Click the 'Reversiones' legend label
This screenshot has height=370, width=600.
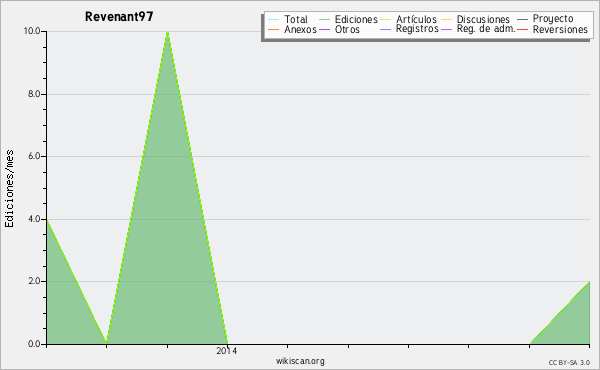560,29
